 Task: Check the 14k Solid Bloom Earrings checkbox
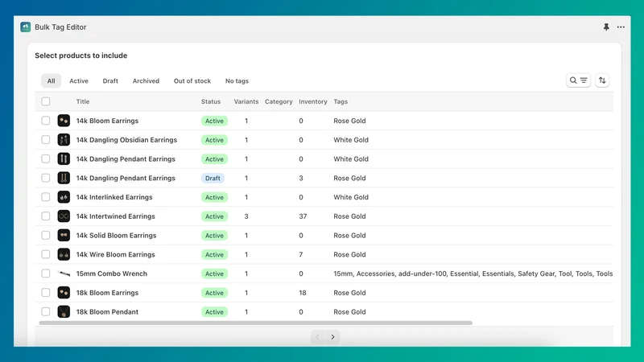click(x=46, y=235)
